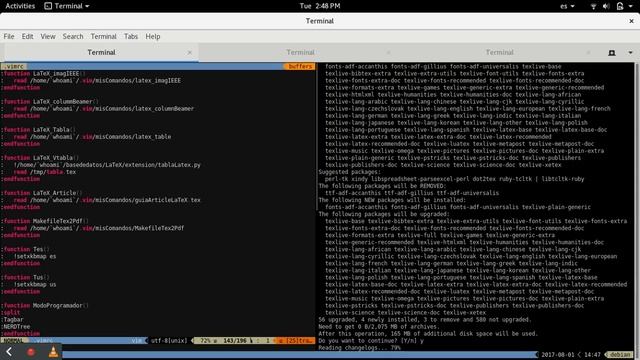Click the !setxkbmap es line
This screenshot has height=360, width=640.
click(x=35, y=256)
